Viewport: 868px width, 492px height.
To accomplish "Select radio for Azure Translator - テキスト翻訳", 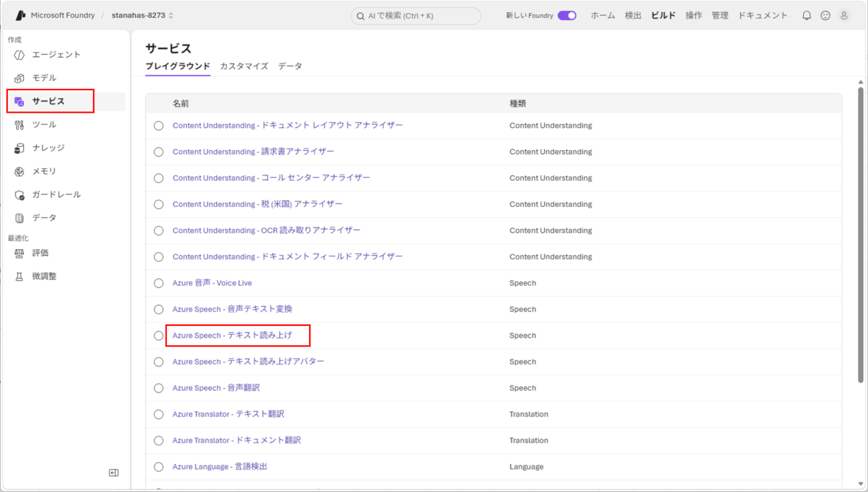I will point(158,415).
